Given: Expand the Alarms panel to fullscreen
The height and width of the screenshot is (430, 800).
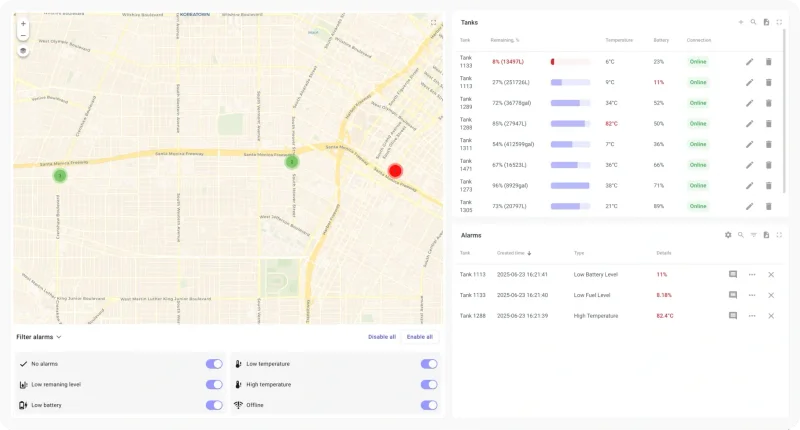Looking at the screenshot, I should [779, 235].
